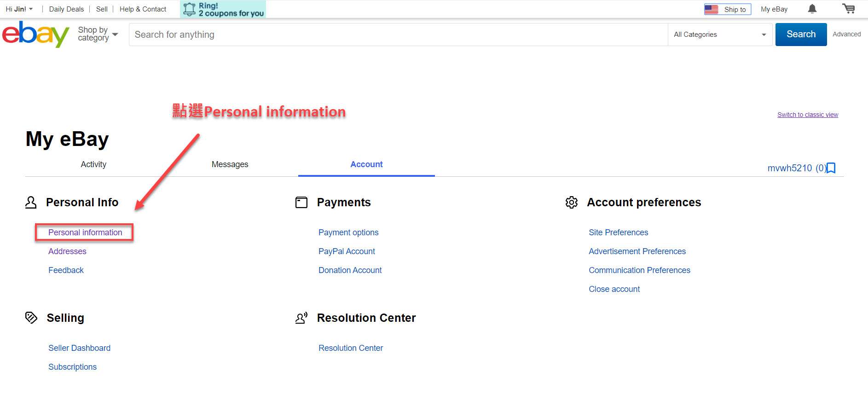Click the Ring coupons bell banner
Screen dimensions: 868x413
pyautogui.click(x=223, y=9)
